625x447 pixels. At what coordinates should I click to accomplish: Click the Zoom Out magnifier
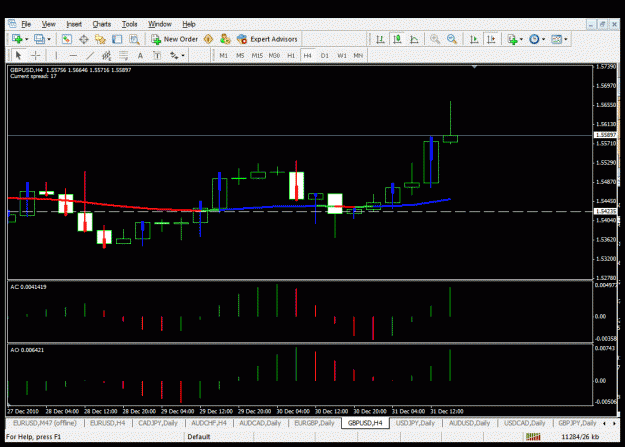point(452,39)
